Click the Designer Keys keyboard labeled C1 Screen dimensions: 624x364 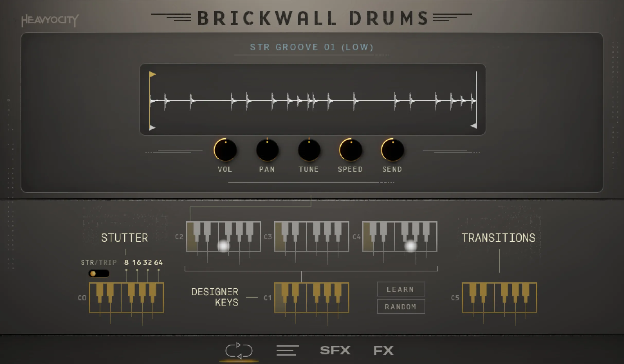[x=311, y=298]
